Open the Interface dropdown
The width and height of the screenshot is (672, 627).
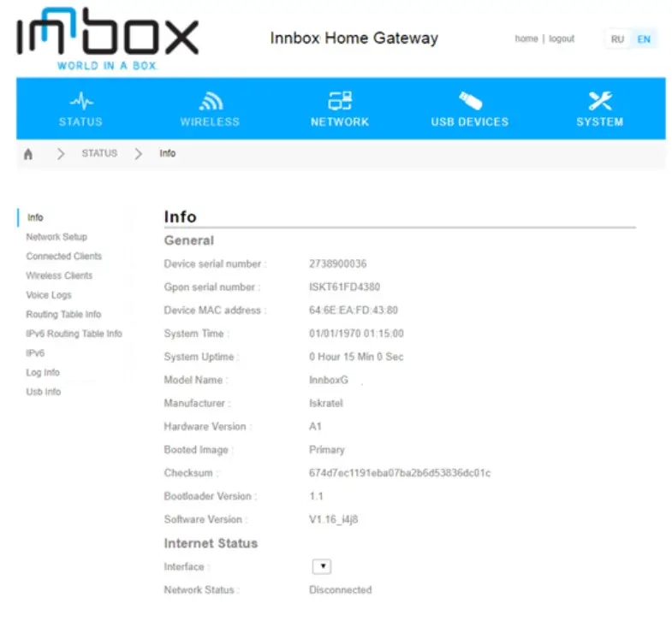pyautogui.click(x=322, y=566)
